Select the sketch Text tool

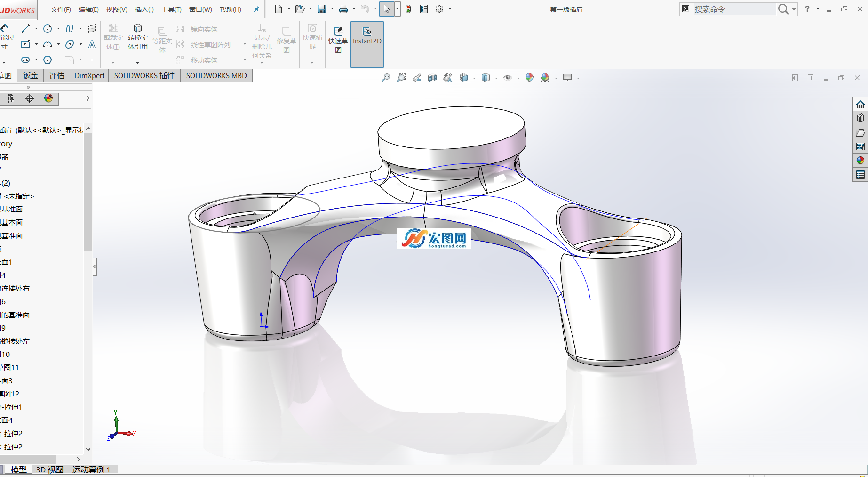(x=92, y=44)
